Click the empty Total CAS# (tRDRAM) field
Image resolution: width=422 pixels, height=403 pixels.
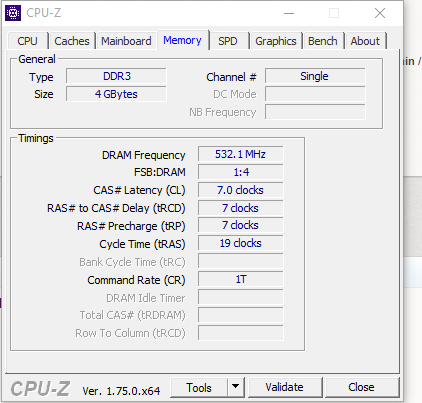[241, 315]
